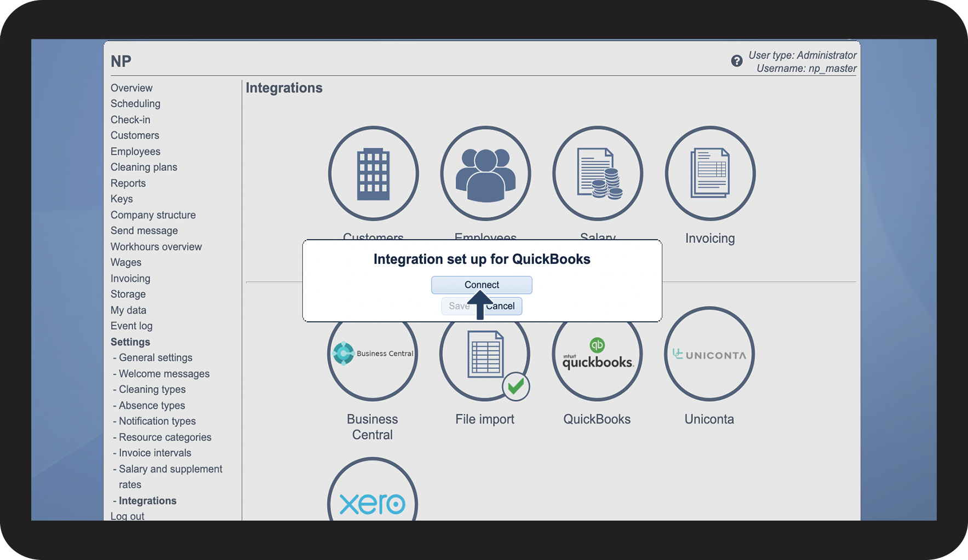Click the 'Username: np_master' text
The height and width of the screenshot is (560, 968).
[x=806, y=68]
